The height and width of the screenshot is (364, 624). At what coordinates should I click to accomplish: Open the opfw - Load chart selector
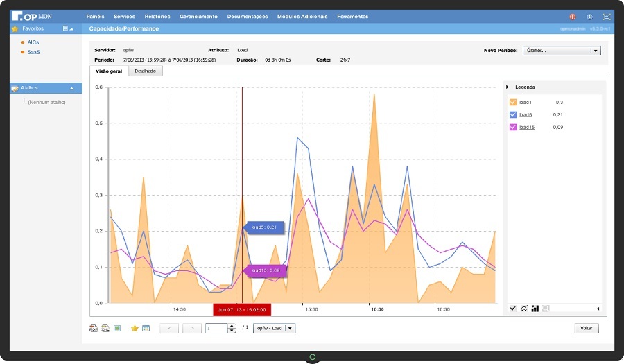(x=274, y=328)
